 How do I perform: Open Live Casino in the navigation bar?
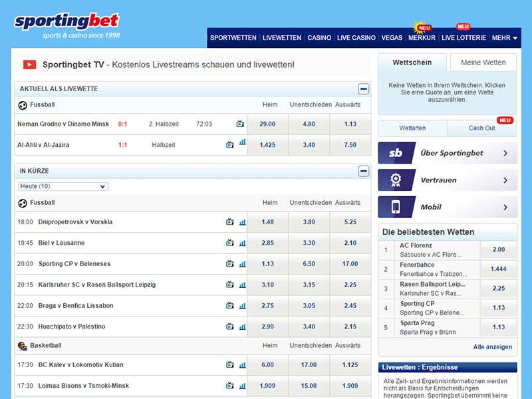point(356,38)
